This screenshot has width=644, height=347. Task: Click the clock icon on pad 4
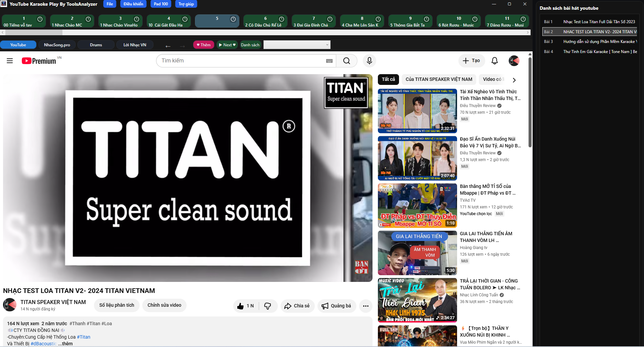tap(185, 19)
